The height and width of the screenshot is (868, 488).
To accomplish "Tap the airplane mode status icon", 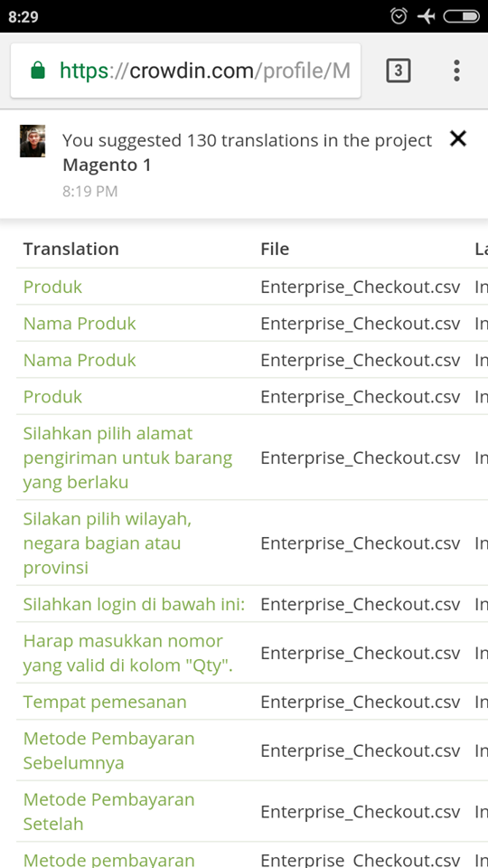I will (426, 16).
